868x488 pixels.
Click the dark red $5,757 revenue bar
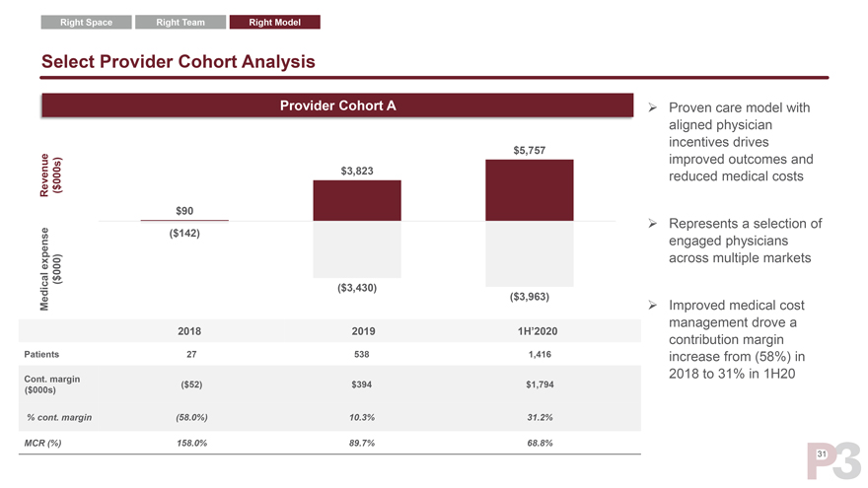coord(530,190)
